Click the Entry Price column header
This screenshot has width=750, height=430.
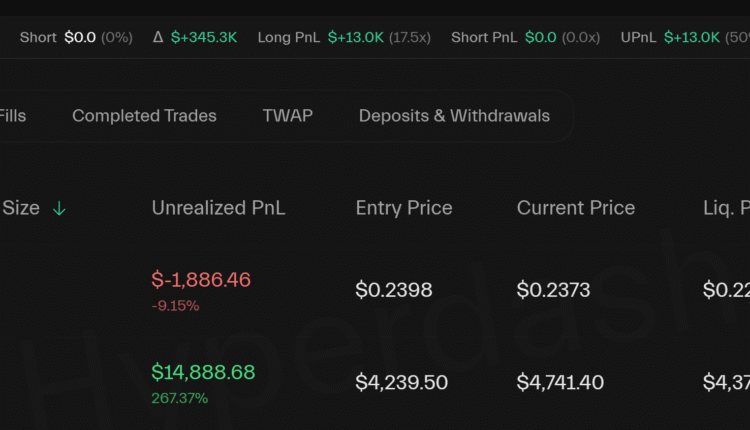tap(404, 208)
